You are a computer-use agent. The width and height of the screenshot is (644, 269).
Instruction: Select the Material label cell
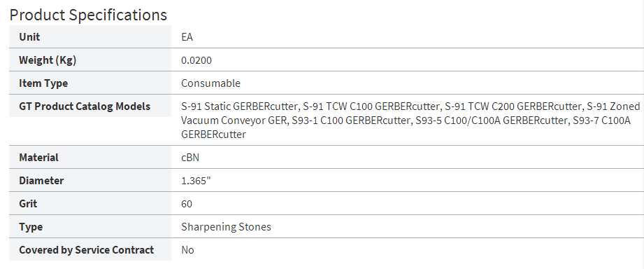pos(90,157)
